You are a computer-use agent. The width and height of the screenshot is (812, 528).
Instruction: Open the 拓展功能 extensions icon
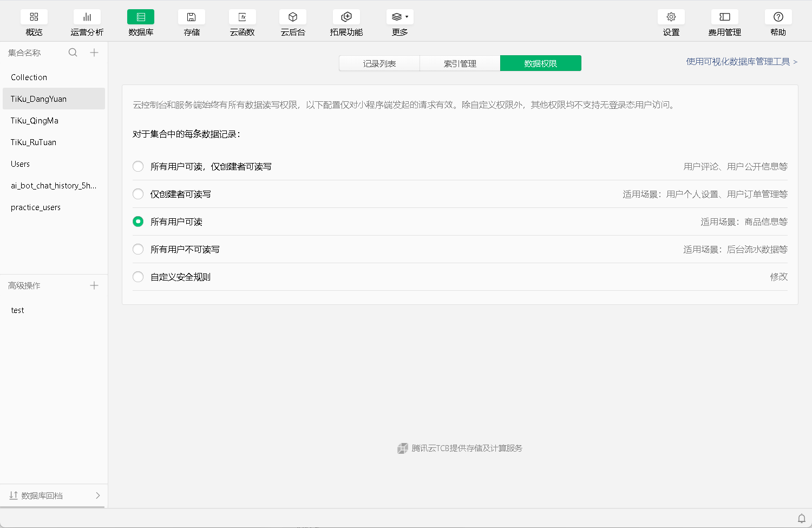346,17
